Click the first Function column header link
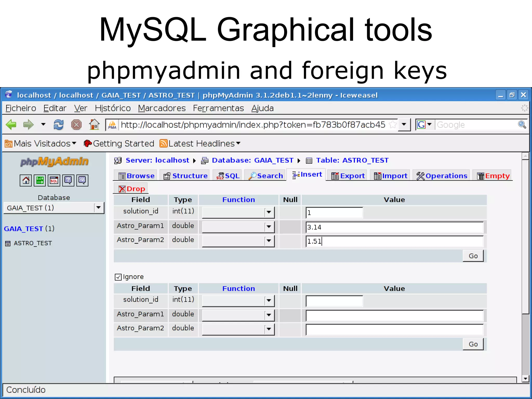Image resolution: width=532 pixels, height=399 pixels. click(238, 199)
